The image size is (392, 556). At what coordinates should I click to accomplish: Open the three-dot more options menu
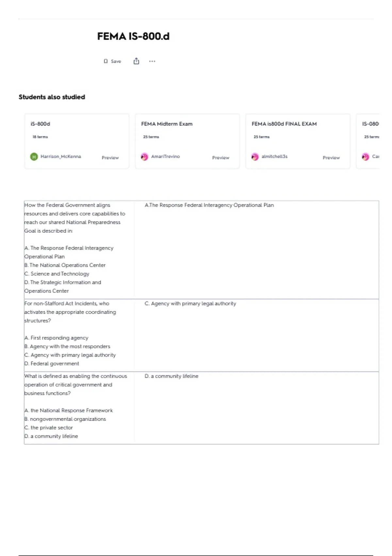click(152, 61)
